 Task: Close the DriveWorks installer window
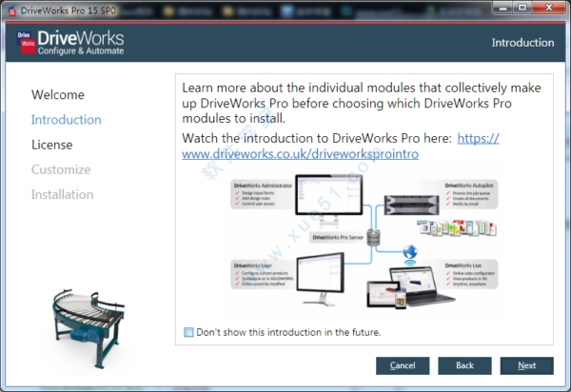(x=549, y=8)
